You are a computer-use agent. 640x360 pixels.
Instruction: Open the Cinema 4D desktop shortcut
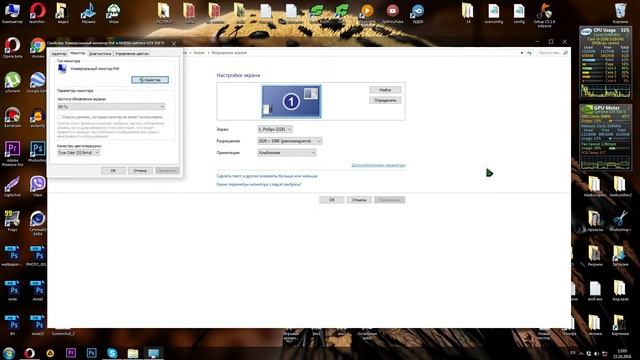pyautogui.click(x=38, y=223)
